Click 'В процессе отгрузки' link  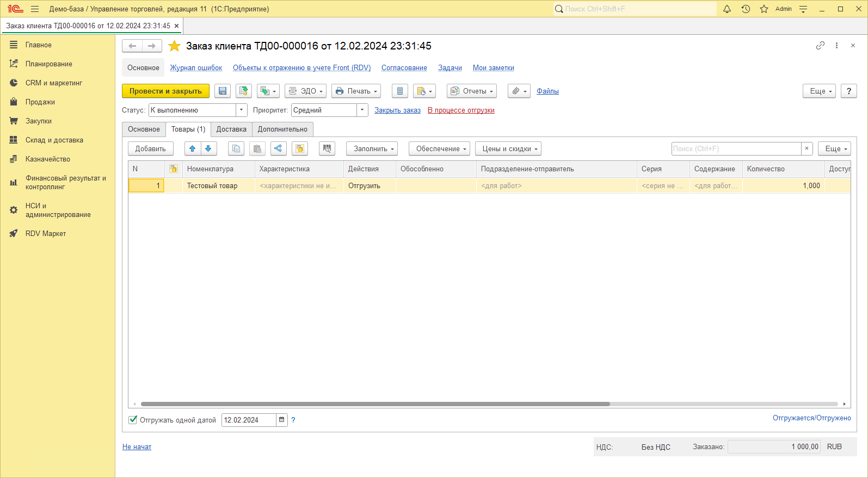point(461,110)
